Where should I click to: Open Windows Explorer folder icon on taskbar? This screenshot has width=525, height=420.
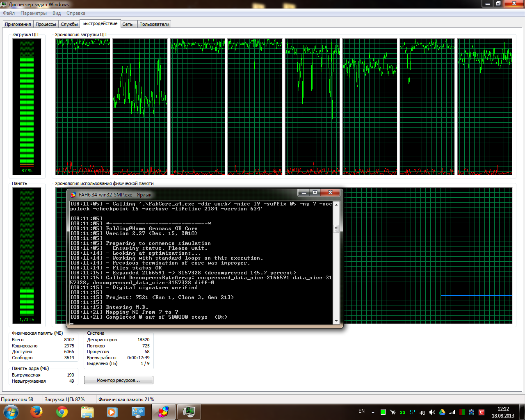click(x=87, y=412)
